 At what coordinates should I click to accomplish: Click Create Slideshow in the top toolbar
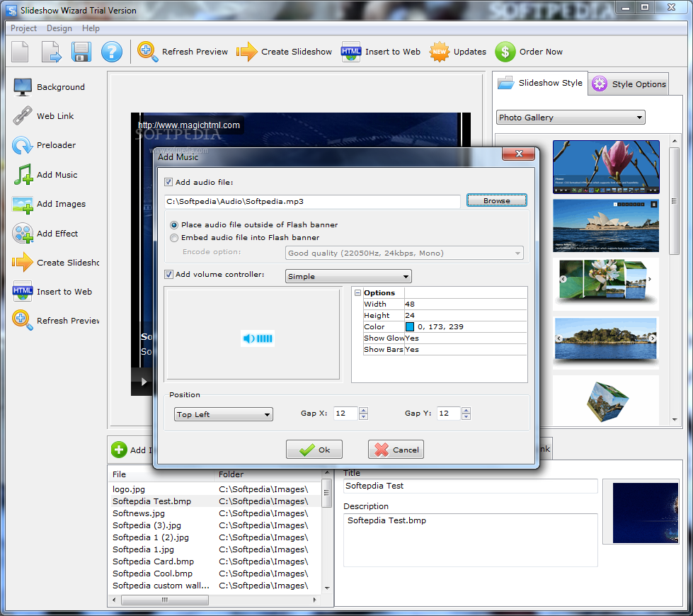click(x=284, y=52)
